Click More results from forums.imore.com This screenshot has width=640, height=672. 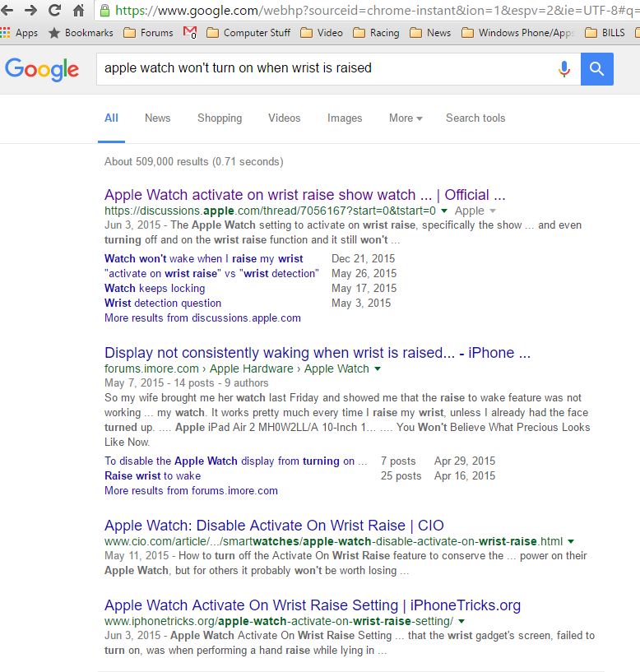[x=191, y=491]
